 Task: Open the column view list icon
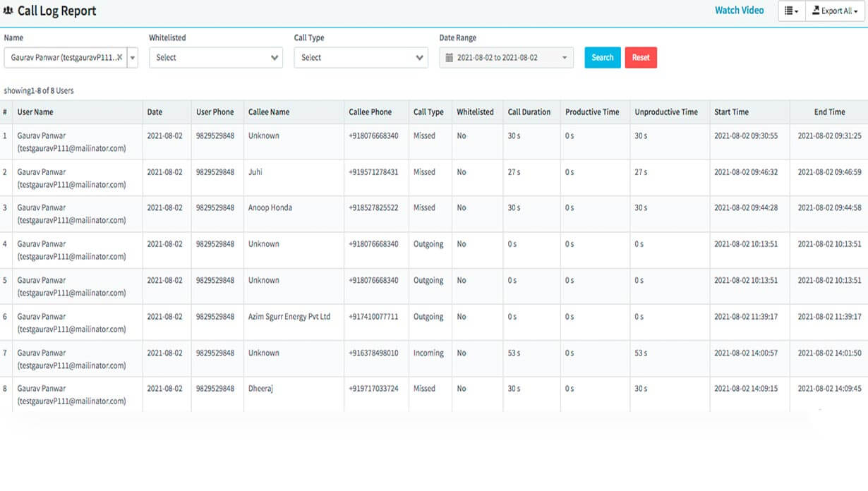tap(791, 11)
